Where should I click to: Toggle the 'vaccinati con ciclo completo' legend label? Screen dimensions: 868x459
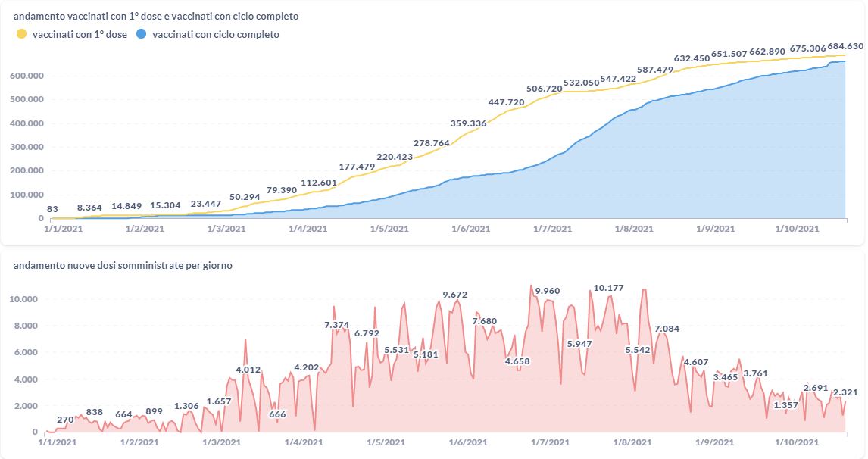pos(215,34)
